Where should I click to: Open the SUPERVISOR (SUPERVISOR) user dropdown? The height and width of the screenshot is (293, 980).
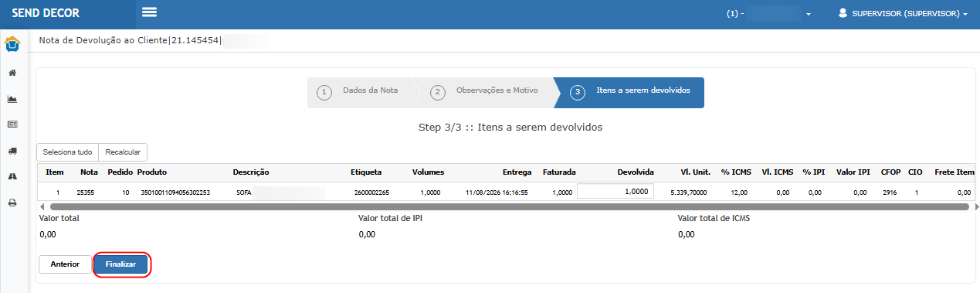[x=904, y=14]
